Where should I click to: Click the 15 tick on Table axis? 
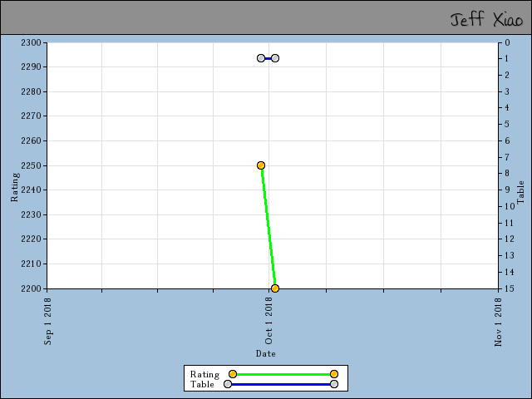click(x=506, y=288)
